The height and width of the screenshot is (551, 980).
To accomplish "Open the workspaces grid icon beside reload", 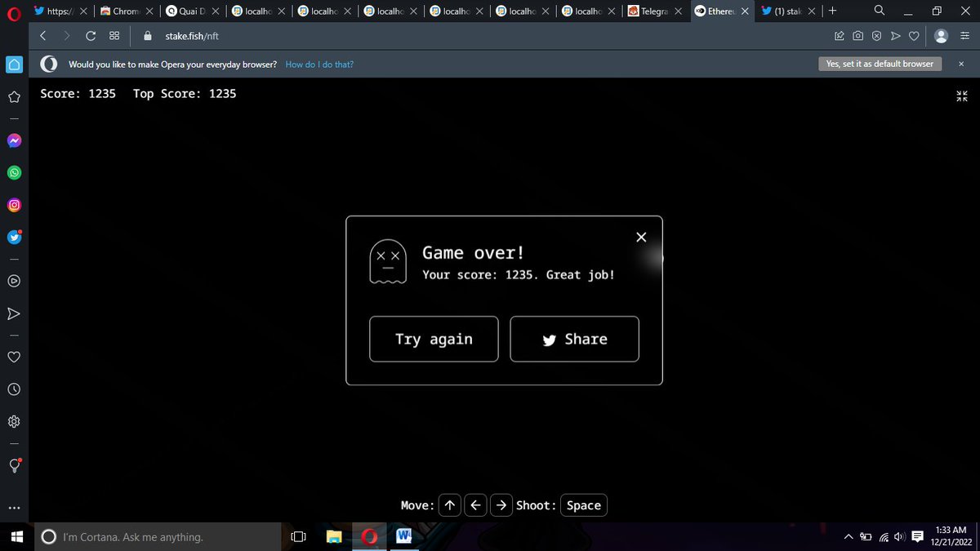I will (114, 36).
